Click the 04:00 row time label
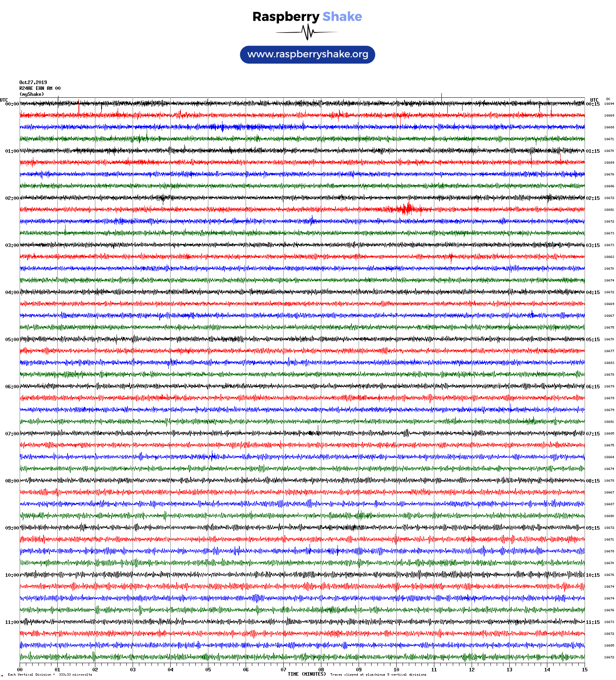This screenshot has width=616, height=680. (12, 292)
